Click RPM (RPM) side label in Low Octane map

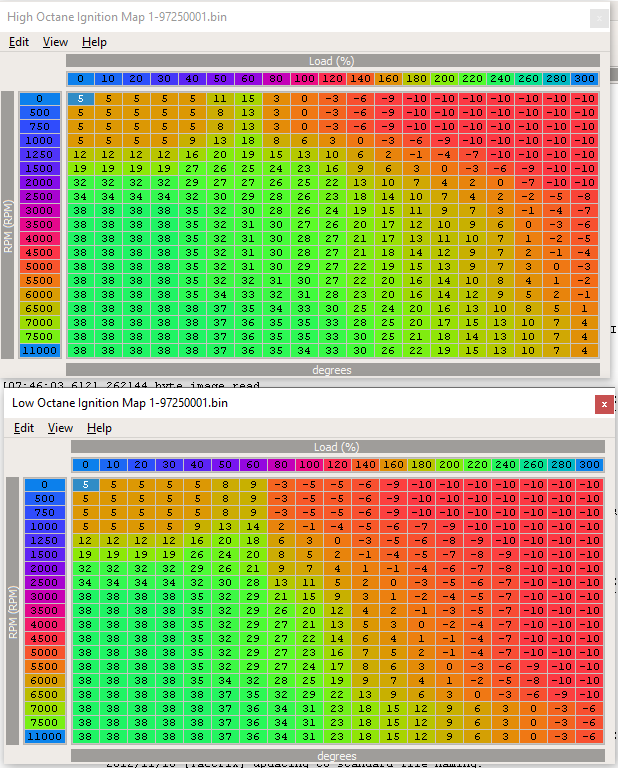[12, 610]
